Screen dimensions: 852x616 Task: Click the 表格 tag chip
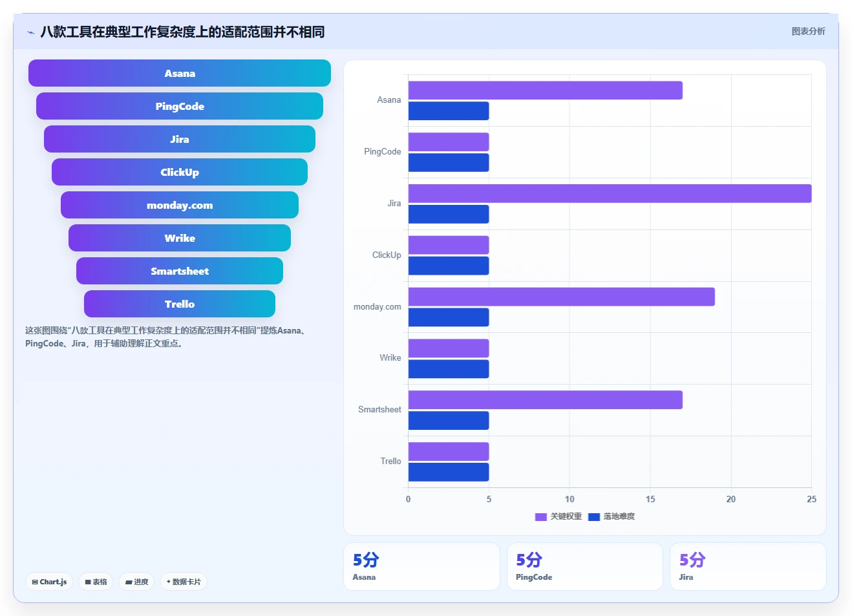(96, 582)
